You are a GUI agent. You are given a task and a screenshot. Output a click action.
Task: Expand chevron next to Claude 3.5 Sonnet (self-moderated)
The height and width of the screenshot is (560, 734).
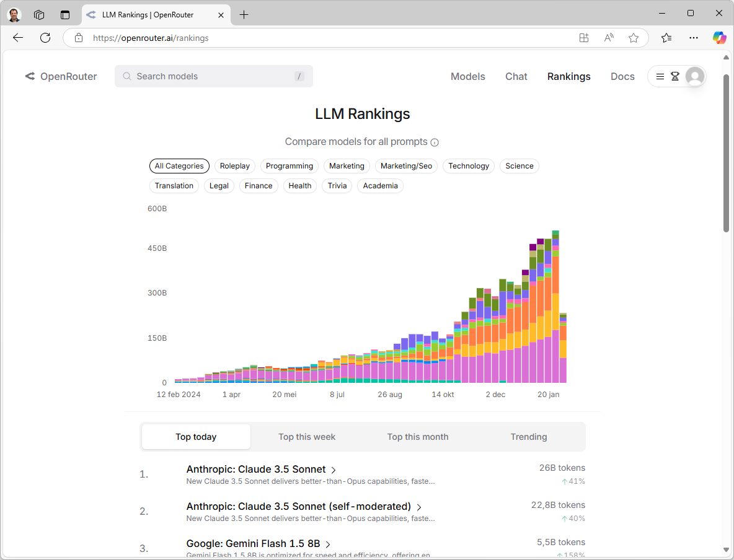[419, 507]
